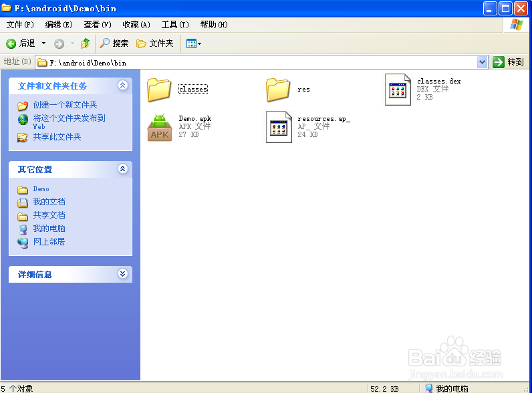Viewport: 532px width, 393px height.
Task: Open the 工具(T) menu
Action: coord(175,25)
